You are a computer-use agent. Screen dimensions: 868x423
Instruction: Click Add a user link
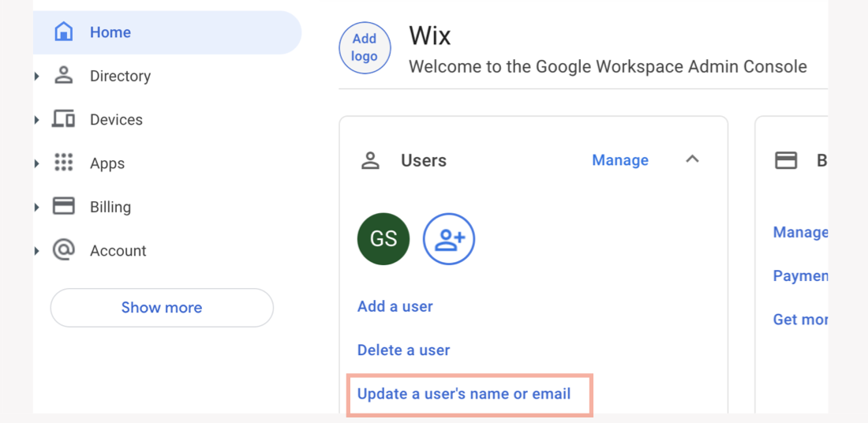[395, 306]
